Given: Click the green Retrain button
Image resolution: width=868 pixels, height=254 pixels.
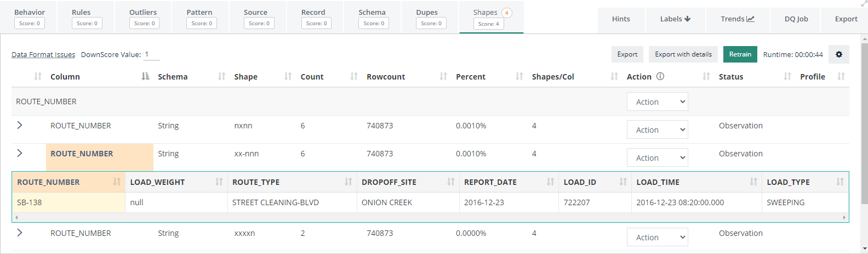Looking at the screenshot, I should pyautogui.click(x=740, y=54).
